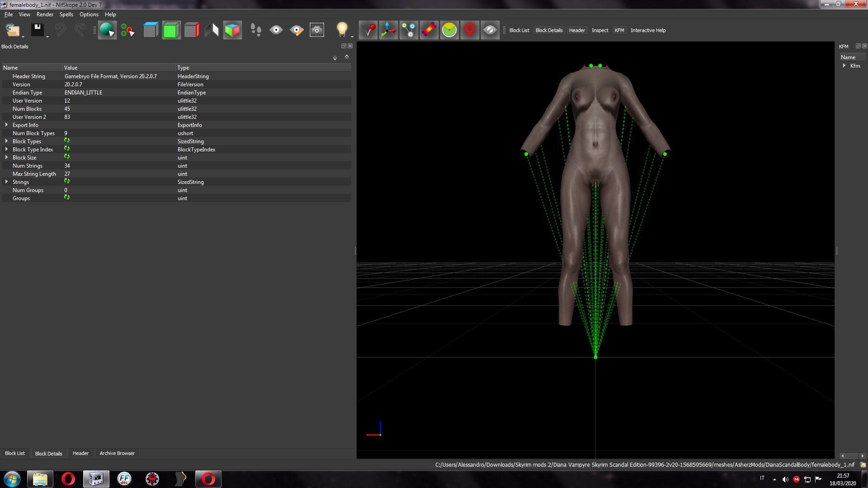The width and height of the screenshot is (868, 488).
Task: Click the Load file folder icon
Action: click(x=13, y=30)
